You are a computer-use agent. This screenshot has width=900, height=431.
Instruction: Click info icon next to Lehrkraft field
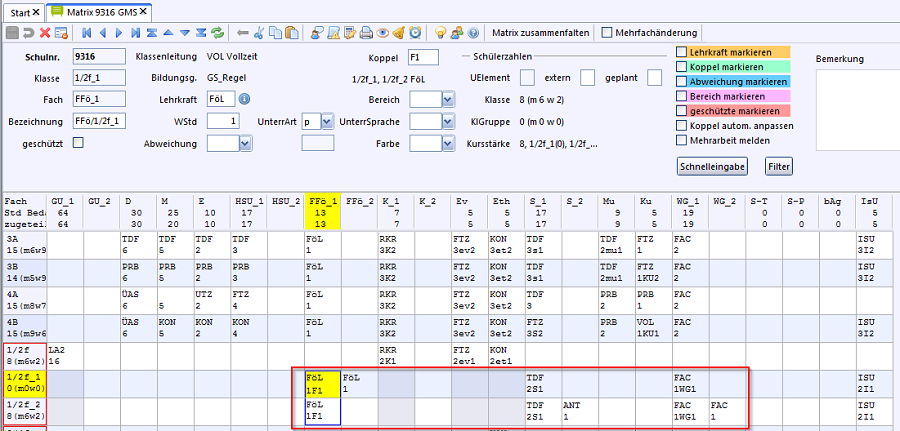tap(244, 99)
